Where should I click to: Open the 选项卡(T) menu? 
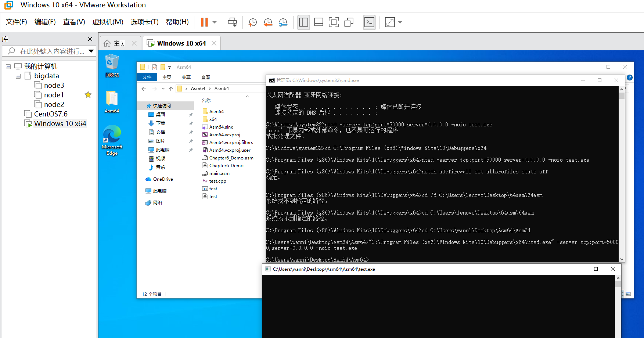tap(144, 22)
